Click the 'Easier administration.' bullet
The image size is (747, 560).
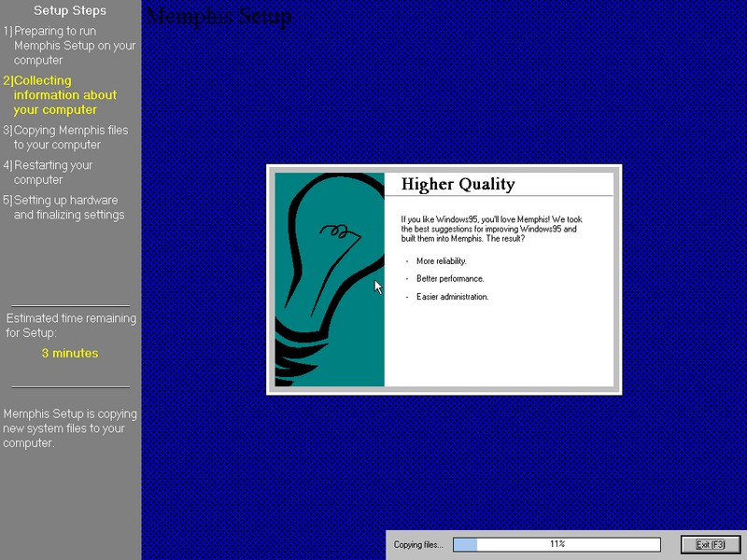pos(453,297)
